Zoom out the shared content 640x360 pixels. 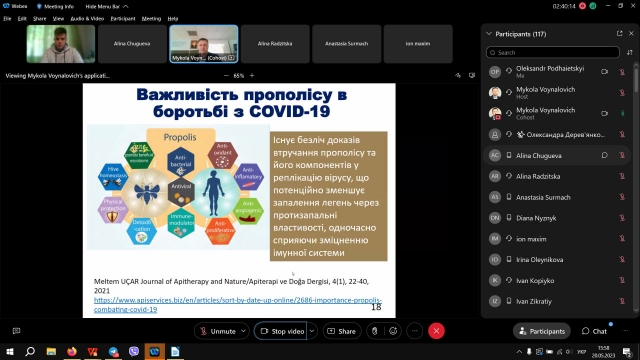click(226, 76)
